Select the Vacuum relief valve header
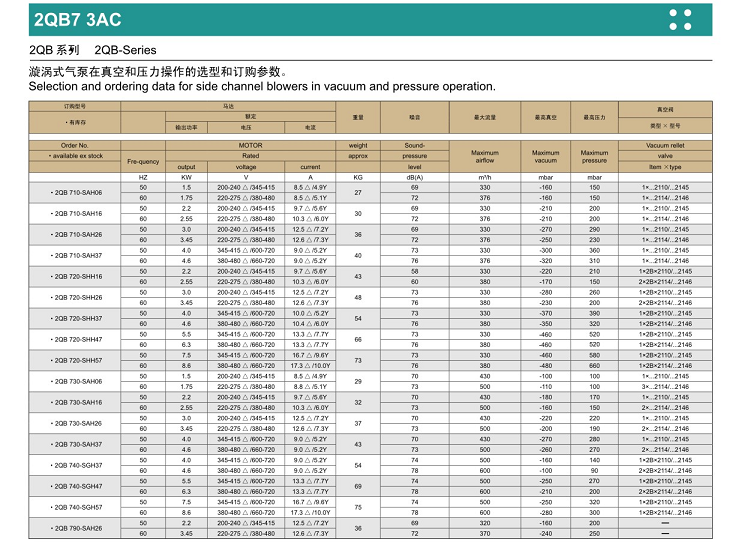This screenshot has width=750, height=542. pos(665,156)
